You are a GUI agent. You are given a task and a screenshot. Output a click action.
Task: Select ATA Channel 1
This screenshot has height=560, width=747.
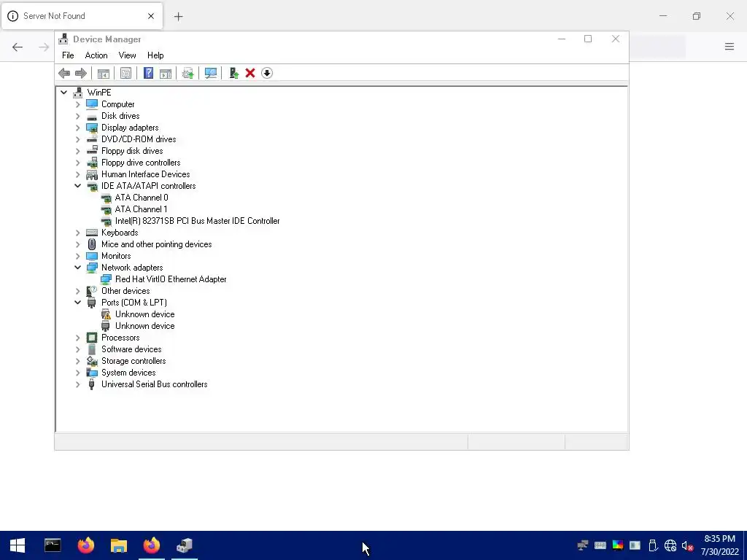[141, 209]
